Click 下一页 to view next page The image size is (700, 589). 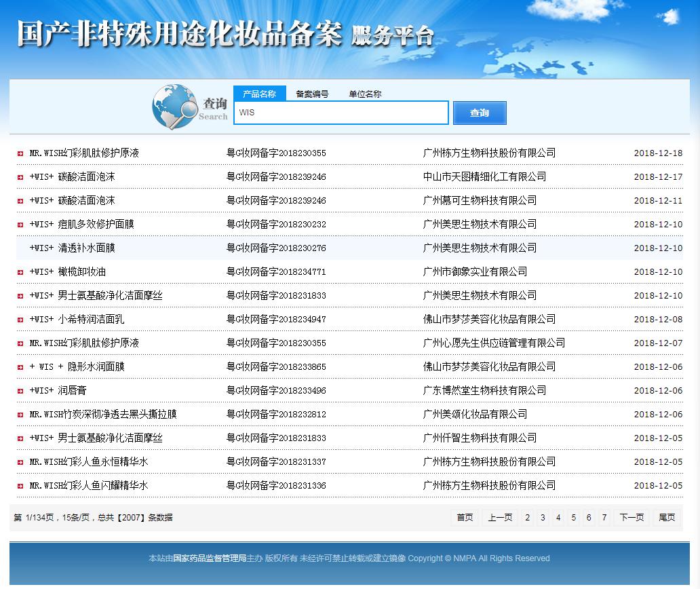pyautogui.click(x=631, y=517)
